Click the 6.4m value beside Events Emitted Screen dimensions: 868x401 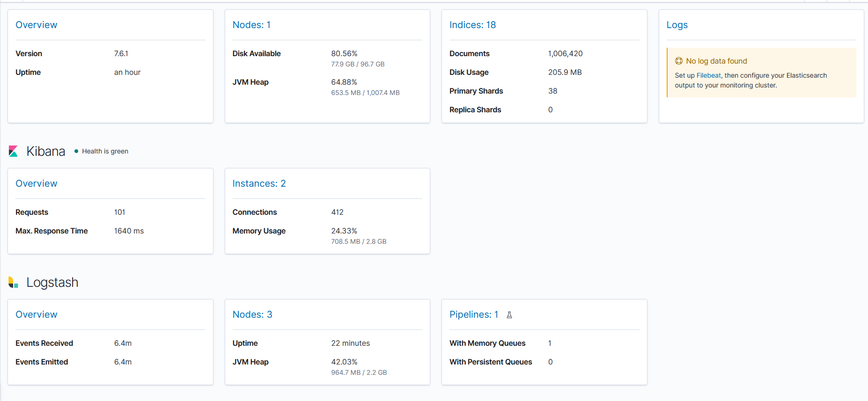(x=123, y=362)
